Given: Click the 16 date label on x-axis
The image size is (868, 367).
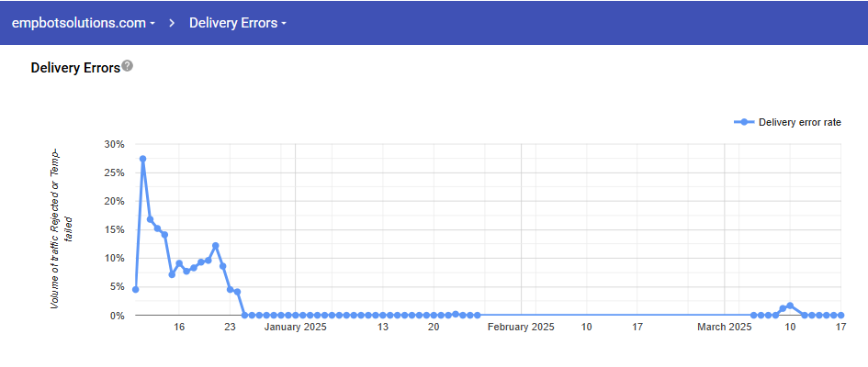Looking at the screenshot, I should [x=179, y=327].
